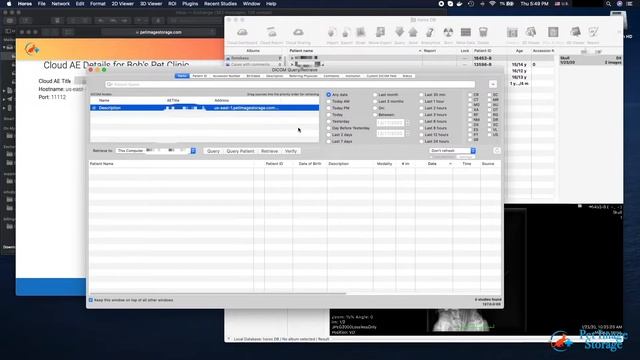Viewport: 640px width, 360px height.
Task: Click the Wi-Fi status icon in menu bar
Action: click(x=493, y=4)
